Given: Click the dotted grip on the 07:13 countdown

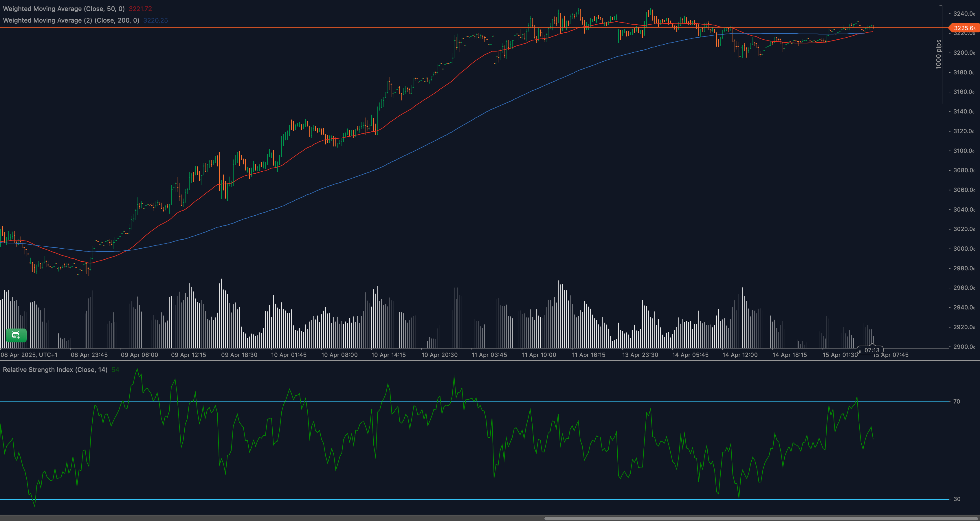Looking at the screenshot, I should pos(860,350).
